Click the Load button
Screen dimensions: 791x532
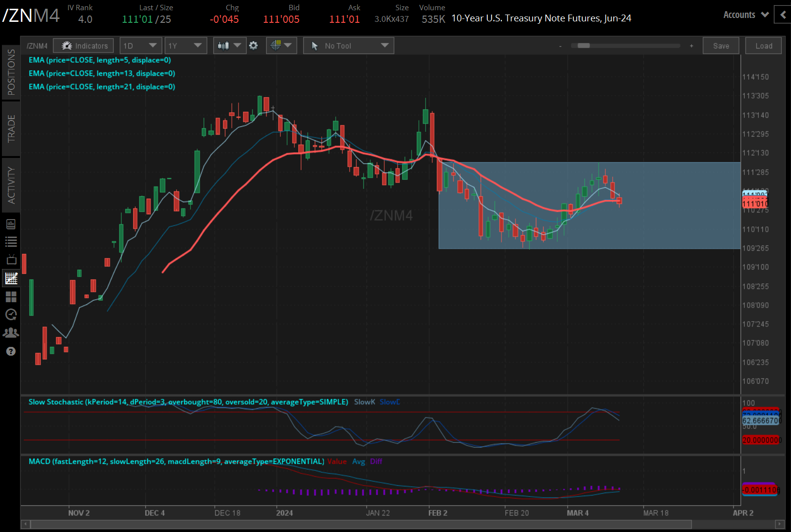(764, 46)
